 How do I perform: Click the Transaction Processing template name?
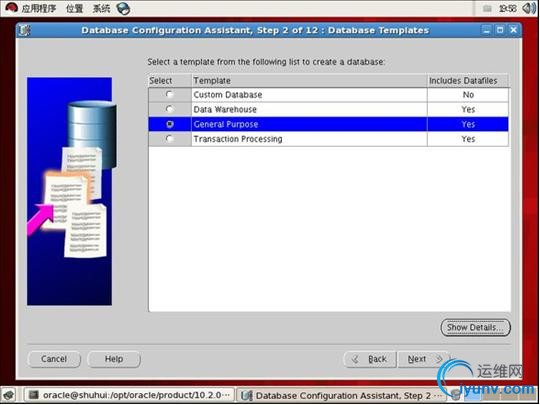coord(238,139)
